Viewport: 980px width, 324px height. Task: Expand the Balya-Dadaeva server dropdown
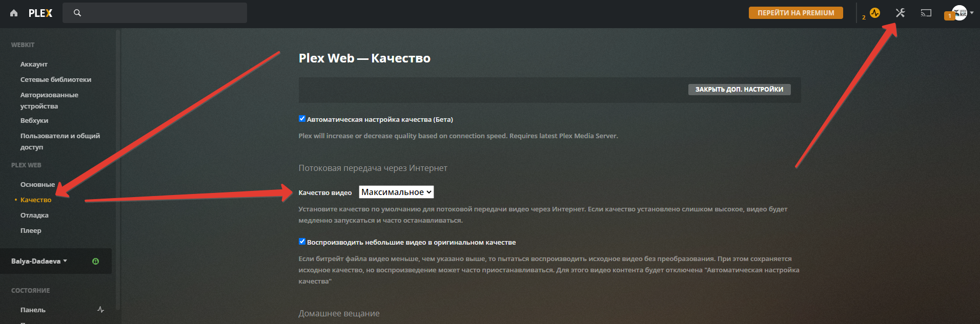pyautogui.click(x=39, y=261)
